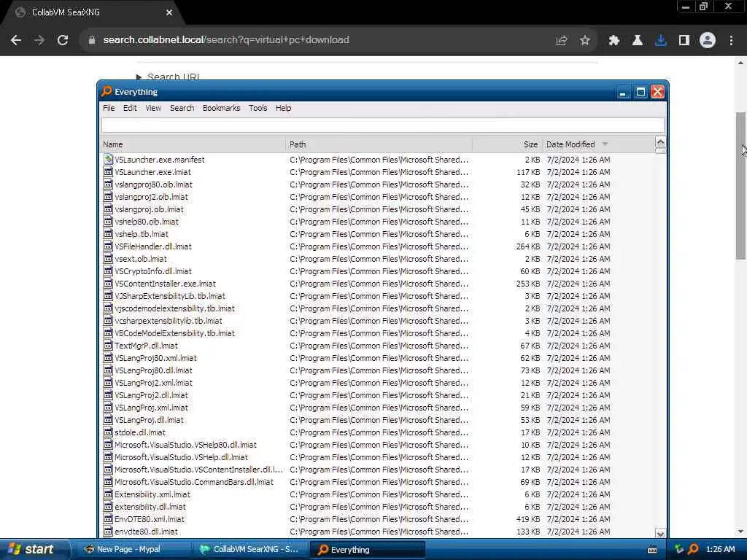Select VSLauncher.exe.lmiat file row

[378, 172]
